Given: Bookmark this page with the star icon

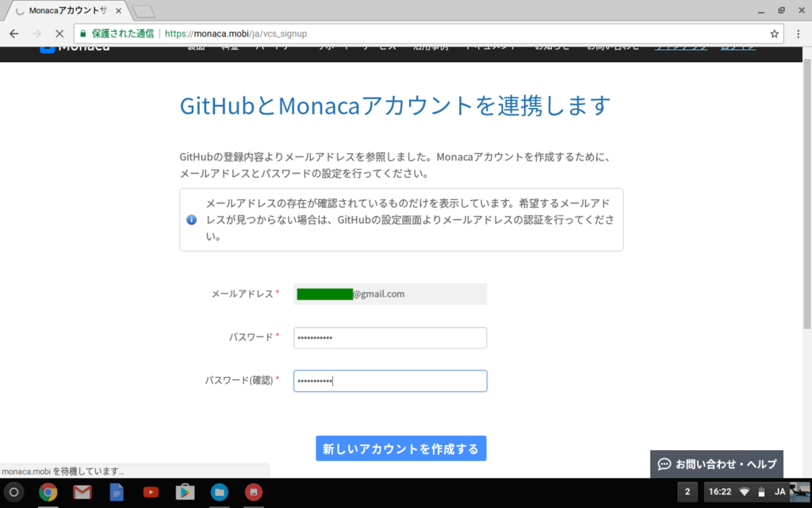Looking at the screenshot, I should (774, 33).
